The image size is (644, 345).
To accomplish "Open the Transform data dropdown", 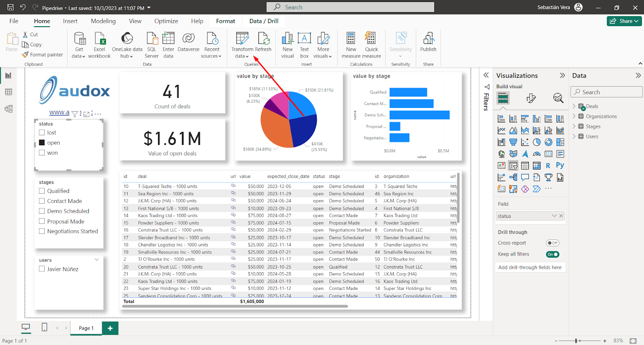I will click(x=242, y=53).
